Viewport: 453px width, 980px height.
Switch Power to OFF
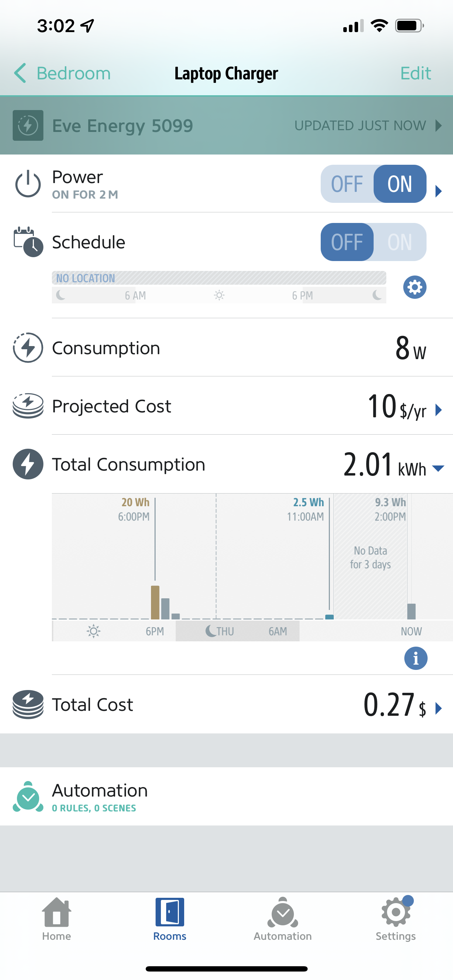347,184
